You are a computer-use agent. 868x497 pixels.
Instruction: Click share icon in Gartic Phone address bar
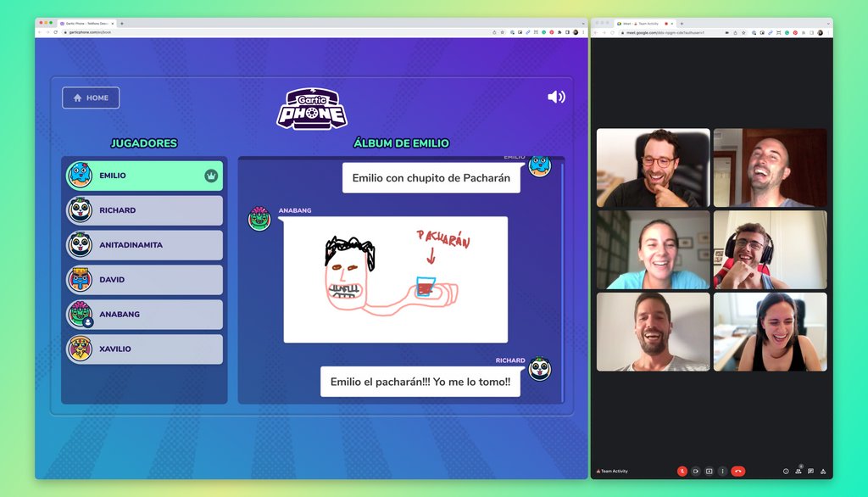tap(494, 32)
